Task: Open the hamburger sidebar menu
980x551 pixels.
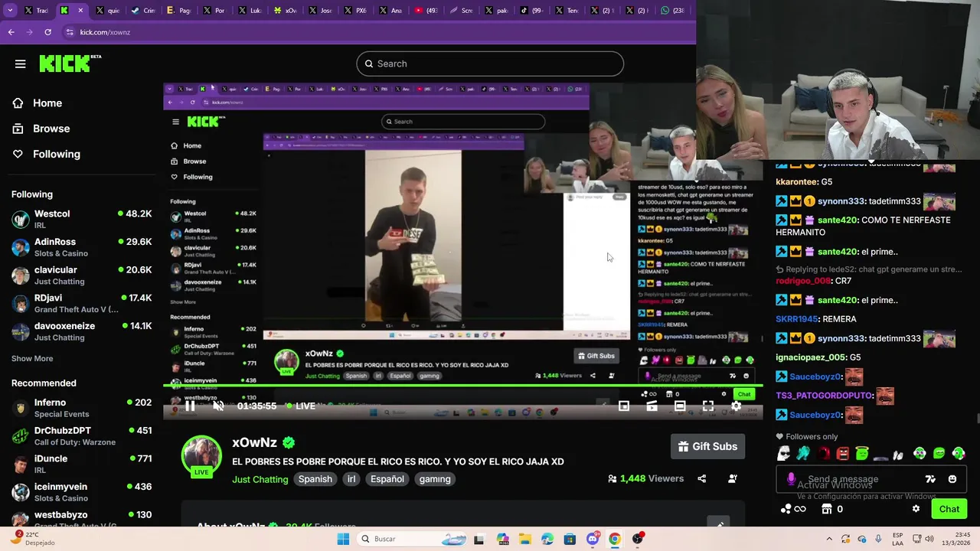Action: pos(21,64)
